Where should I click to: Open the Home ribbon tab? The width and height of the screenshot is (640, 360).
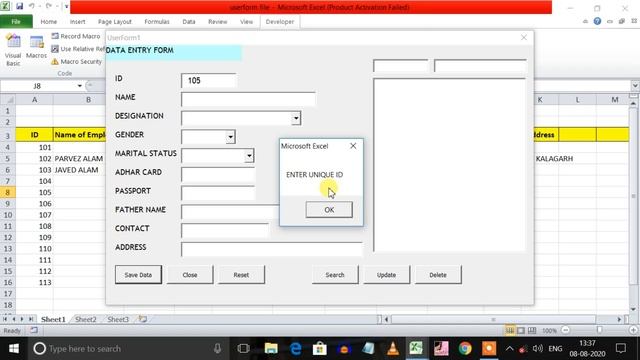point(49,22)
